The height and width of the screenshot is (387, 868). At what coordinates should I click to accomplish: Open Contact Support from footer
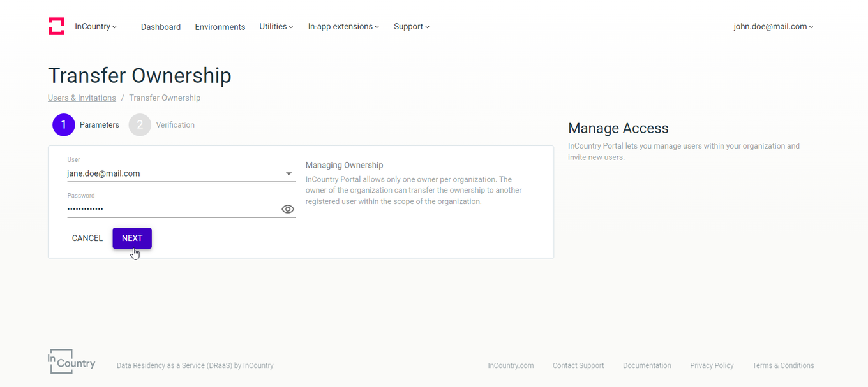point(578,365)
